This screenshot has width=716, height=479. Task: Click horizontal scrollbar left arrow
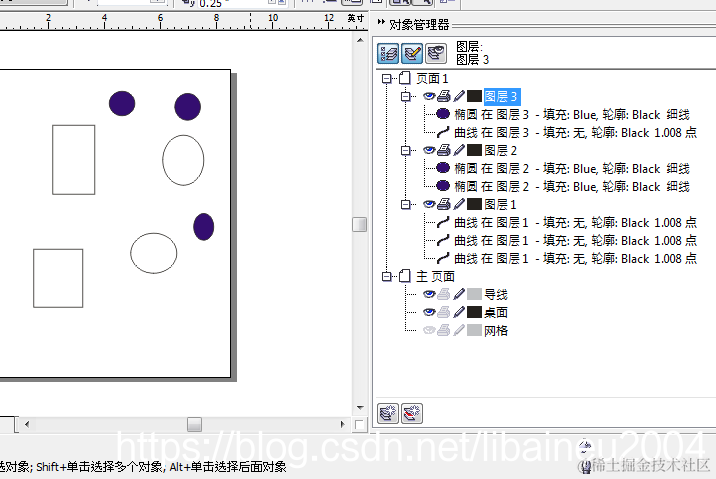click(x=27, y=424)
